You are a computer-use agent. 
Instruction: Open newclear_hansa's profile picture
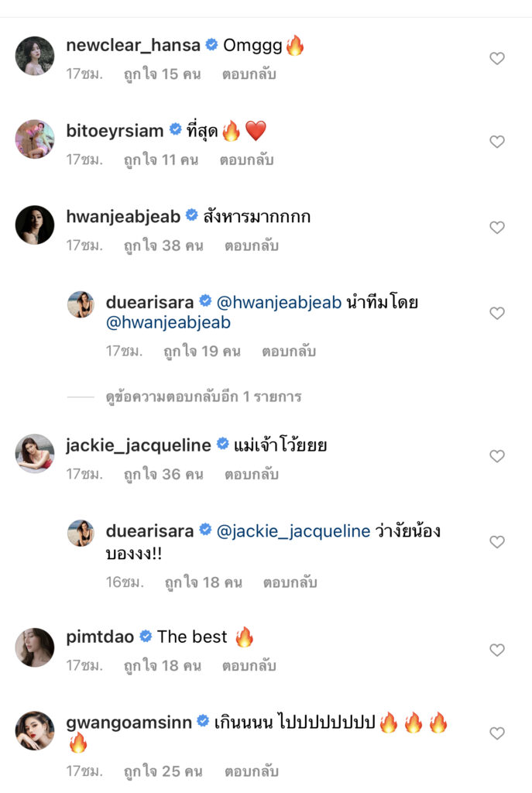(x=35, y=56)
